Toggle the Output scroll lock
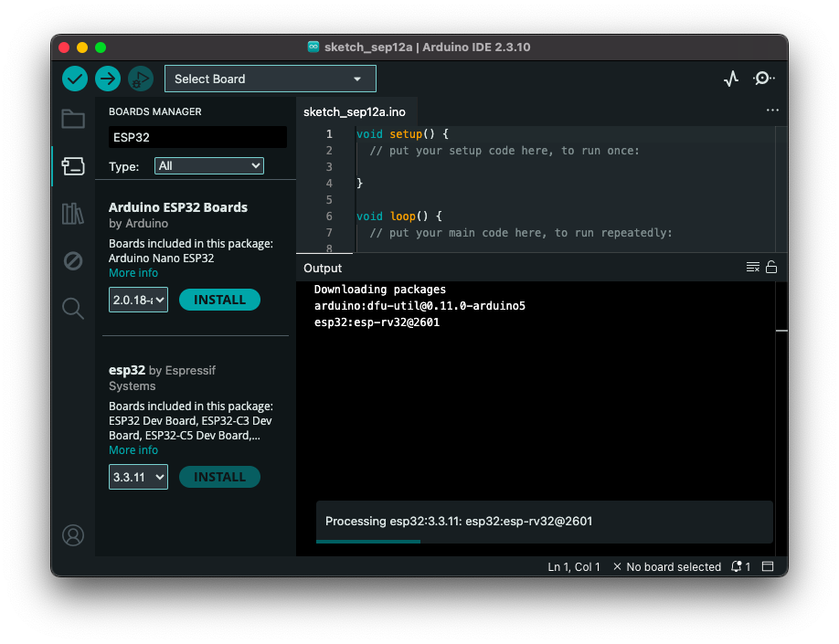839x644 pixels. 771,267
